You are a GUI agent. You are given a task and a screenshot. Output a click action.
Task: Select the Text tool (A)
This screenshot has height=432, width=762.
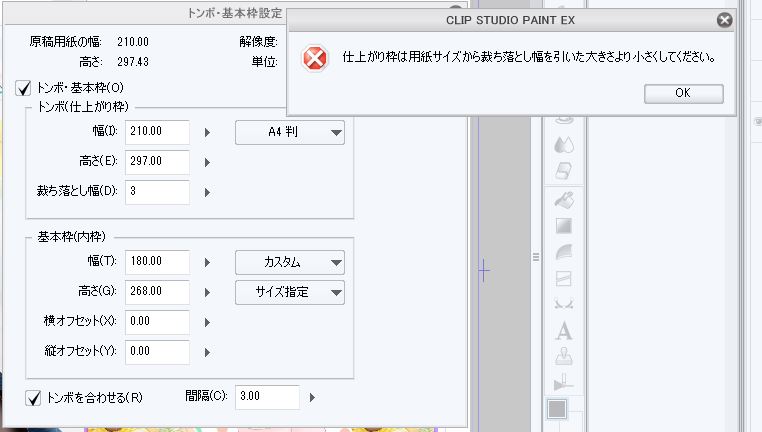(564, 331)
